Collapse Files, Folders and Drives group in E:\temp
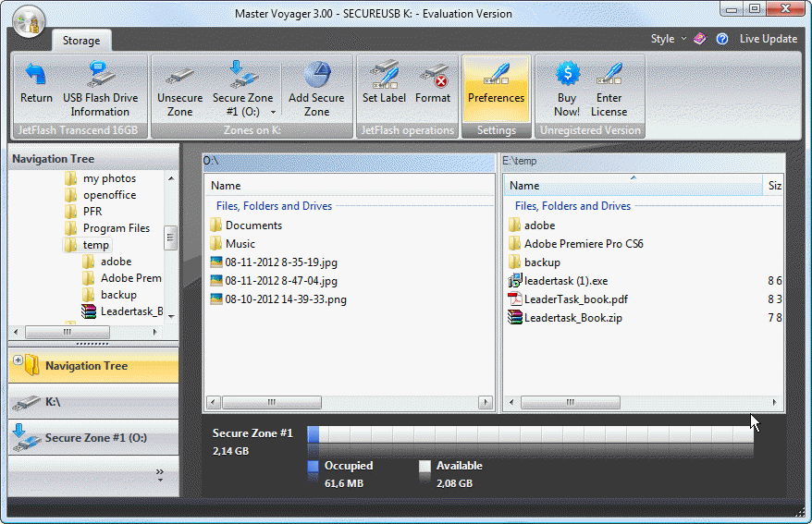 pos(572,206)
